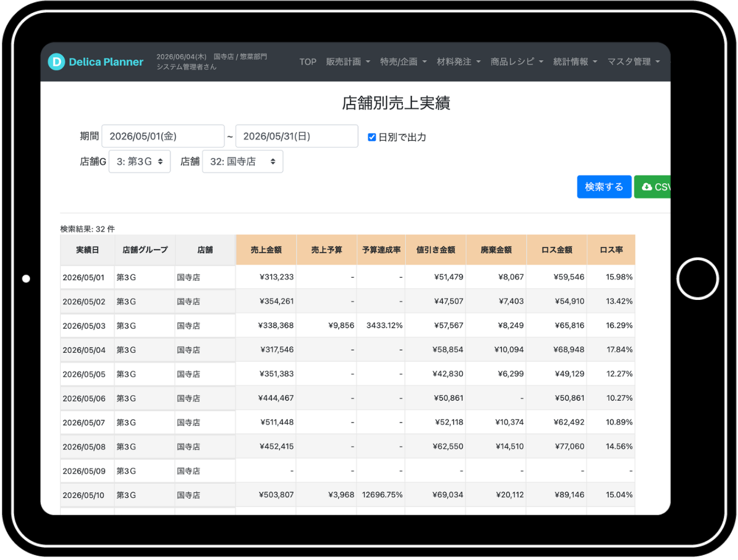Open the 店舗 dropdown showing 32: 国寺店
Viewport: 738px width, 560px height.
click(x=242, y=162)
